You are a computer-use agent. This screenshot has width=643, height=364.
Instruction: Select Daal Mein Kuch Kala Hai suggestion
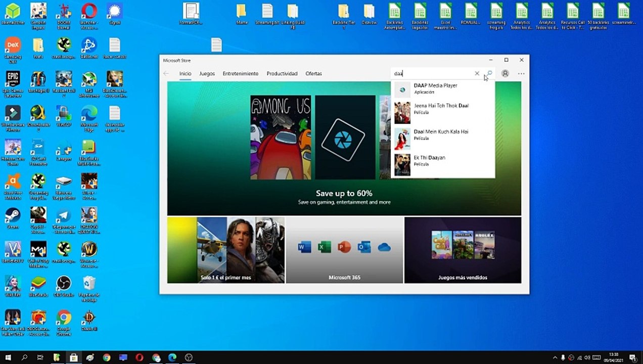point(443,138)
